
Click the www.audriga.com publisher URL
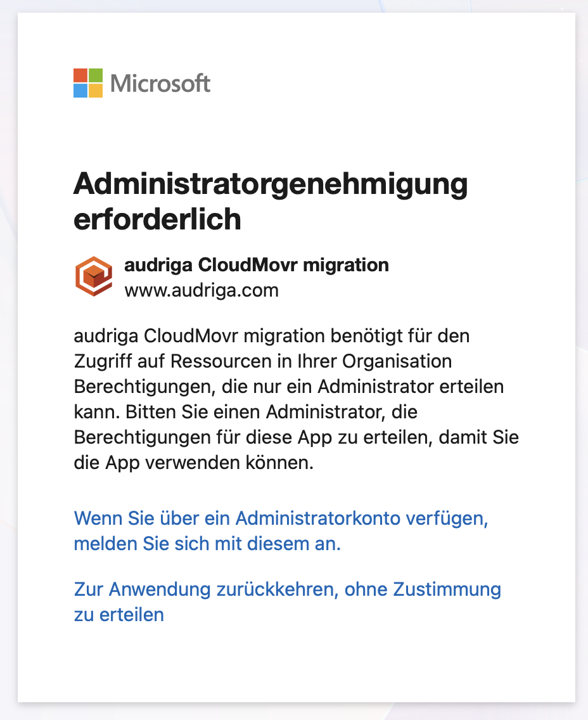pos(201,290)
